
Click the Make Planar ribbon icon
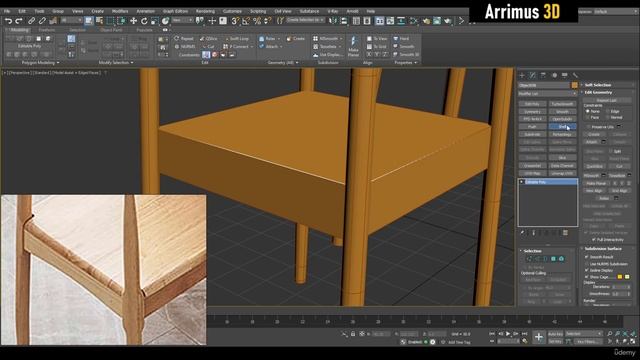point(353,46)
